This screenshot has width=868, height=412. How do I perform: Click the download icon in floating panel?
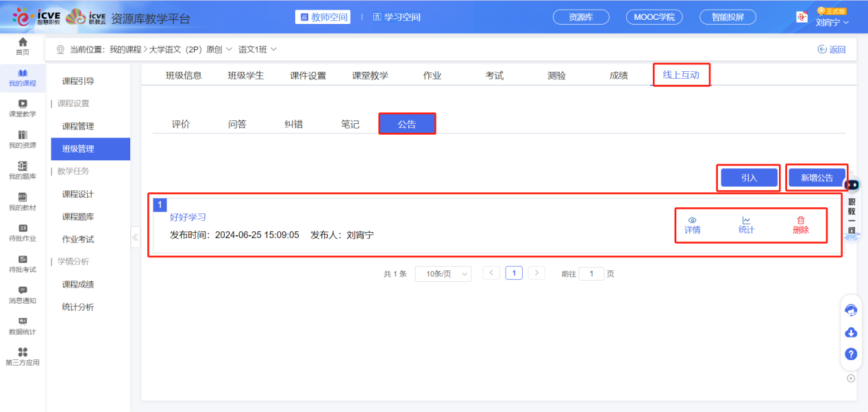point(851,332)
